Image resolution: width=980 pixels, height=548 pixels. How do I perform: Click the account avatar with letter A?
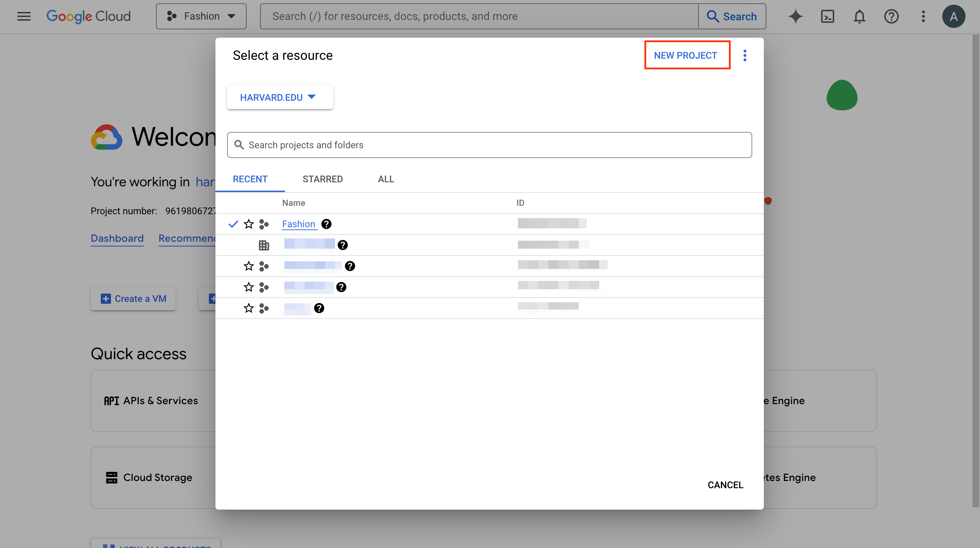[953, 16]
